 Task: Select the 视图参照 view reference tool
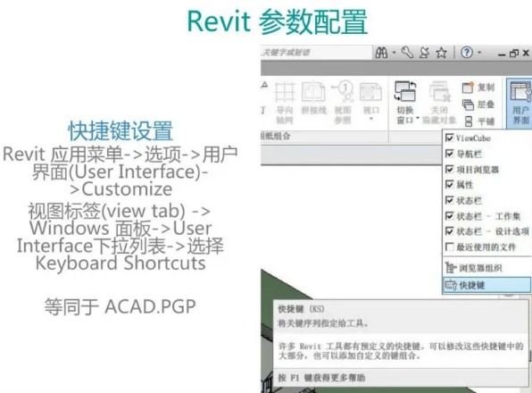pyautogui.click(x=343, y=102)
